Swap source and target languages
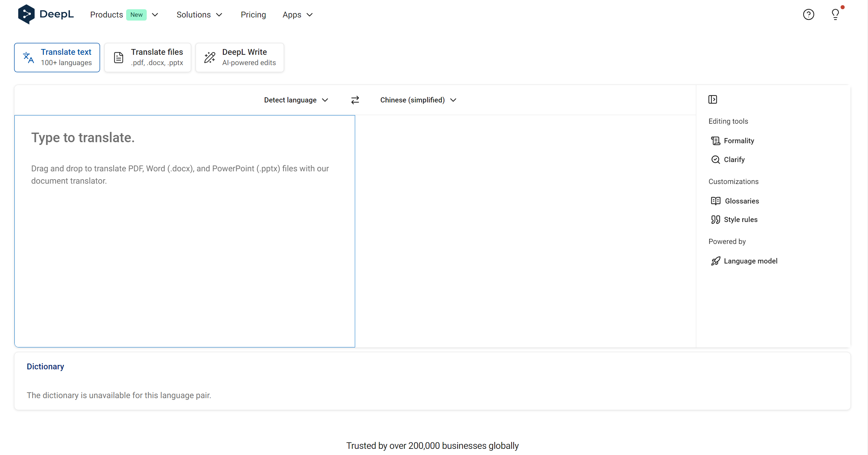The height and width of the screenshot is (455, 868). coord(355,100)
